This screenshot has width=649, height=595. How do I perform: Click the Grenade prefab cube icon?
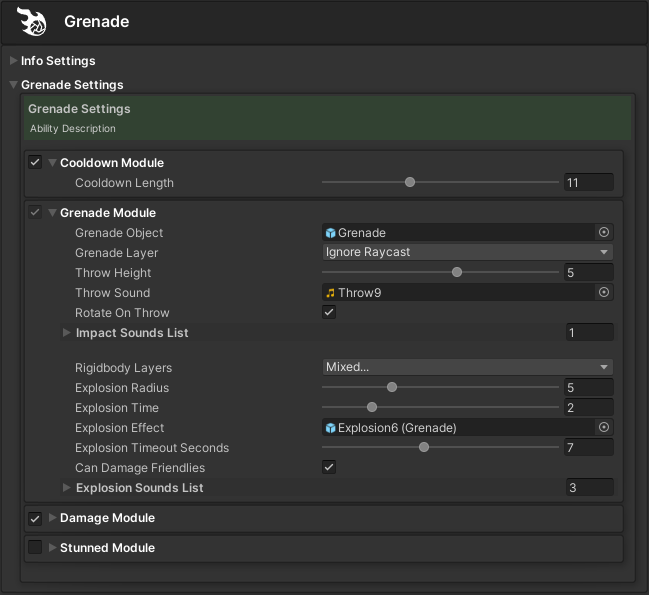(x=331, y=233)
